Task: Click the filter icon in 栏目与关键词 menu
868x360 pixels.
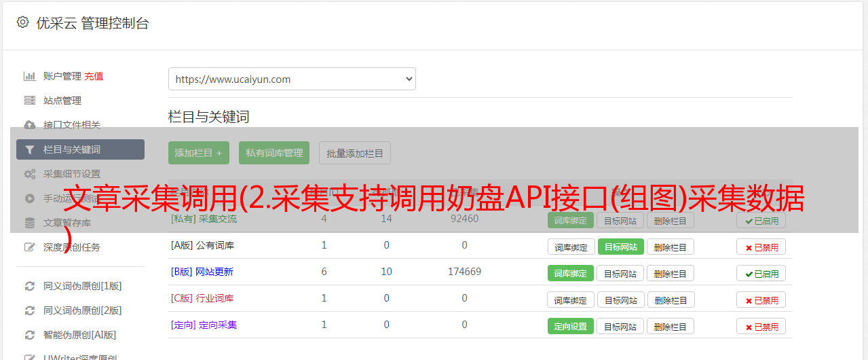Action: coord(29,149)
